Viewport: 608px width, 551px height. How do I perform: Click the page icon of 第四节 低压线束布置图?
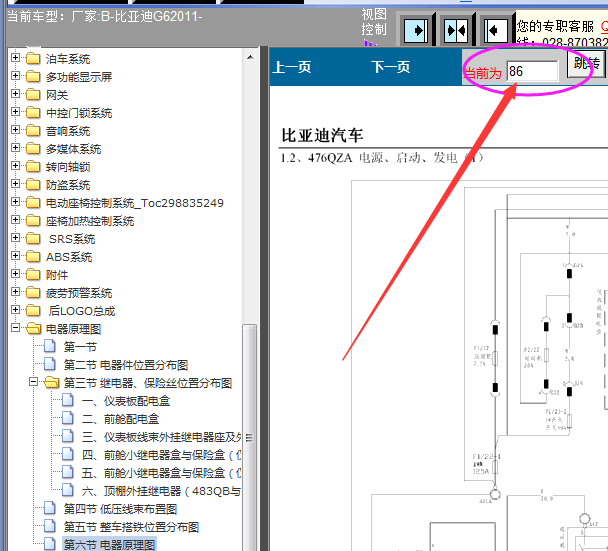(50, 508)
